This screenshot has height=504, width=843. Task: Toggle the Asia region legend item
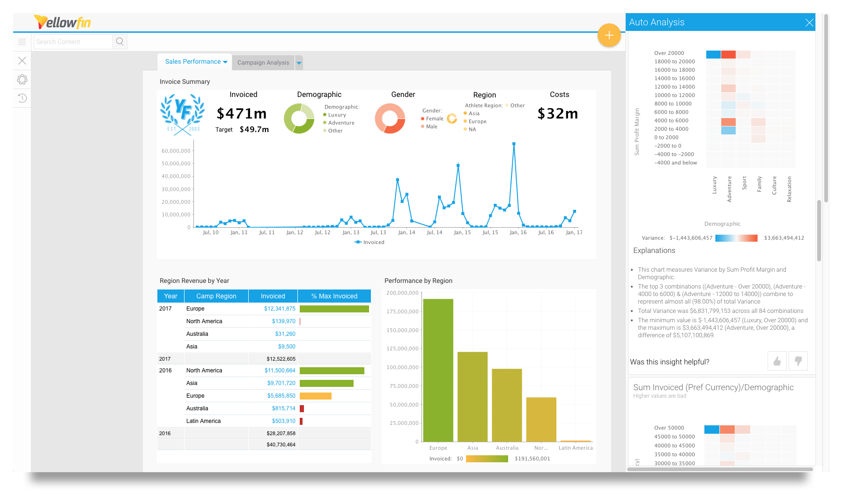[472, 113]
